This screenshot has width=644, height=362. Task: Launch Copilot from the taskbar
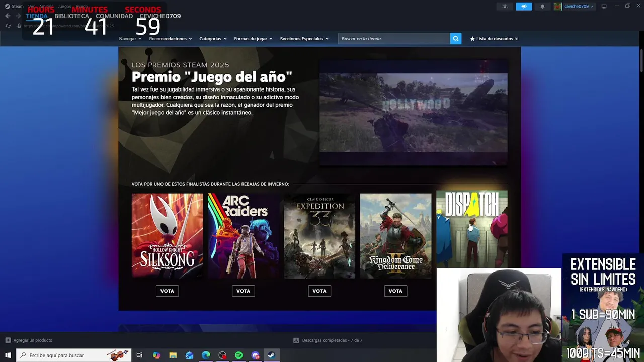coord(156,355)
